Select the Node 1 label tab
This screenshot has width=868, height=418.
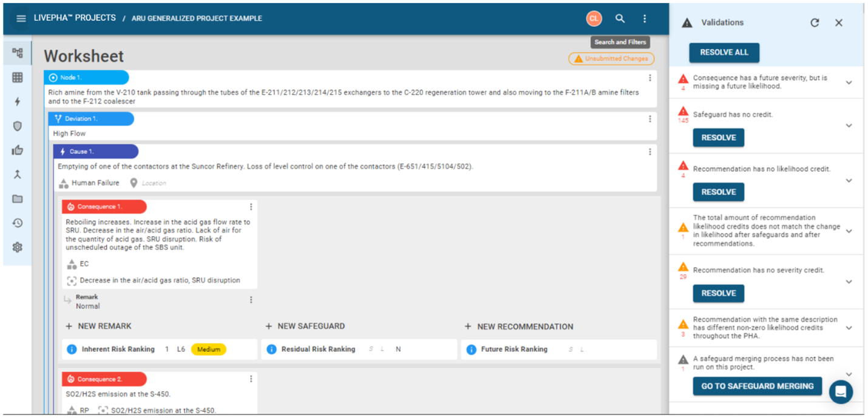[86, 78]
